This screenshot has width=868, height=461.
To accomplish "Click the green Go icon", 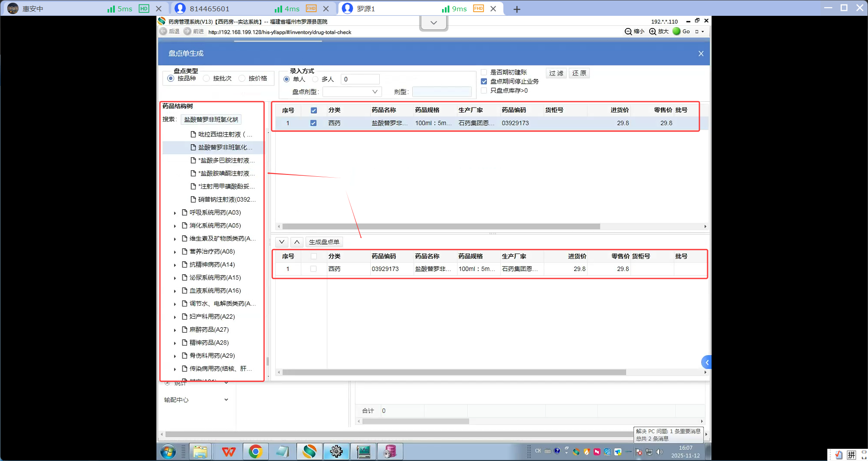I will (x=676, y=31).
